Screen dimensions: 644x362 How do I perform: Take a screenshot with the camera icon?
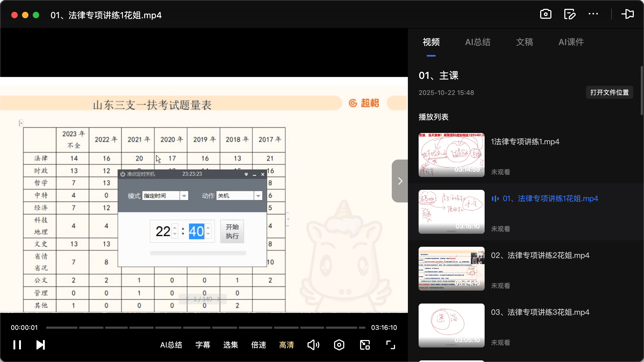tap(545, 14)
